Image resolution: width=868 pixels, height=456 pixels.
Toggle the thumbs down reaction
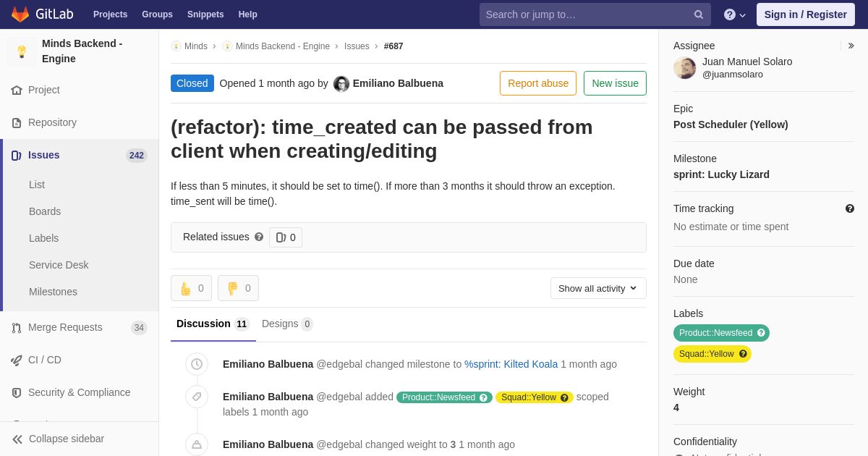pyautogui.click(x=238, y=288)
